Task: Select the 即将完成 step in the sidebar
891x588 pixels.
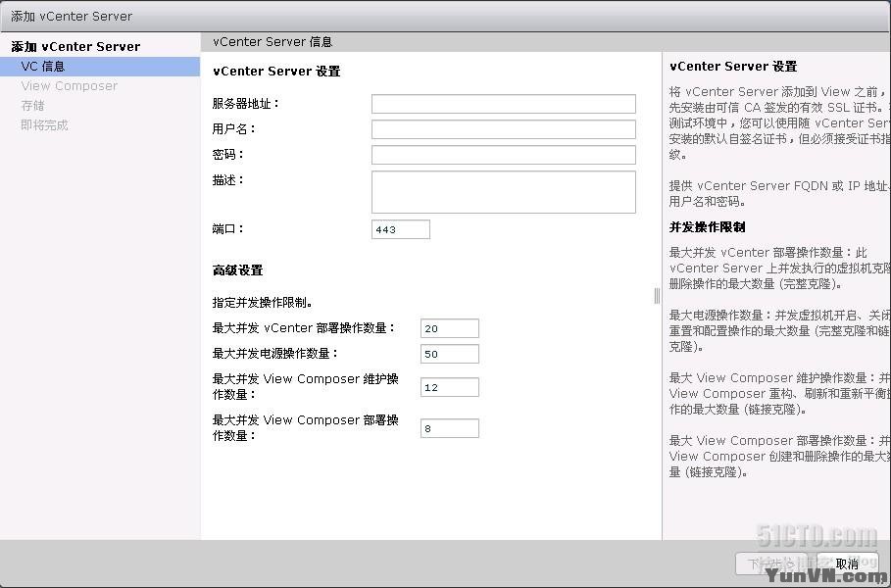Action: [44, 125]
